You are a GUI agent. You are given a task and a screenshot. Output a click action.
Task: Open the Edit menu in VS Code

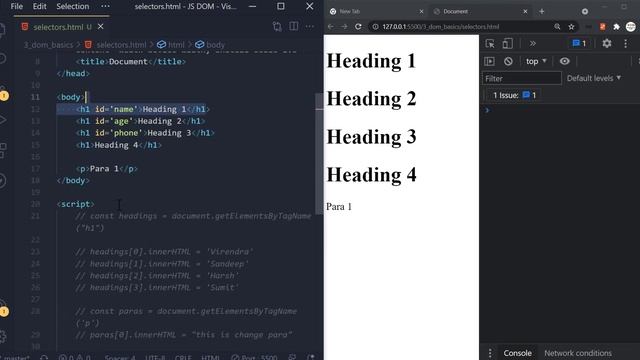coord(39,7)
